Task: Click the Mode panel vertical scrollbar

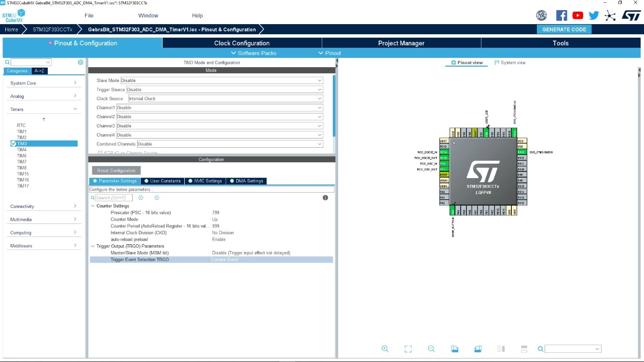Action: point(334,105)
